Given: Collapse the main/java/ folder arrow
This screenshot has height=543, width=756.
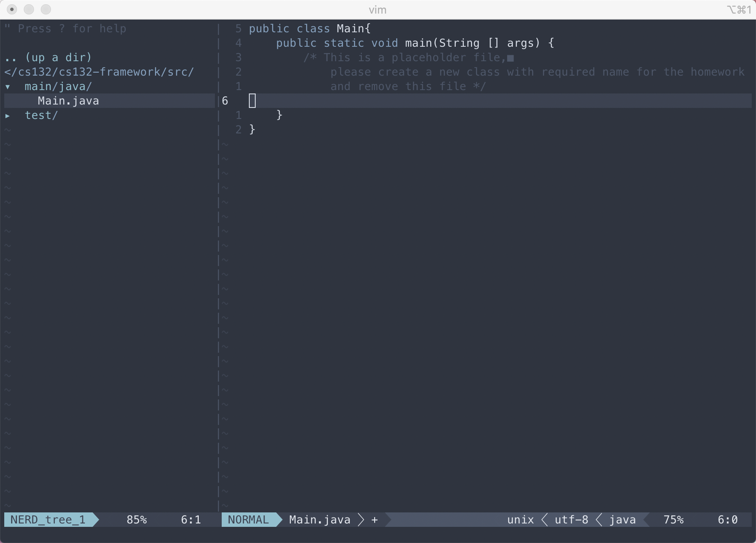Looking at the screenshot, I should tap(8, 87).
